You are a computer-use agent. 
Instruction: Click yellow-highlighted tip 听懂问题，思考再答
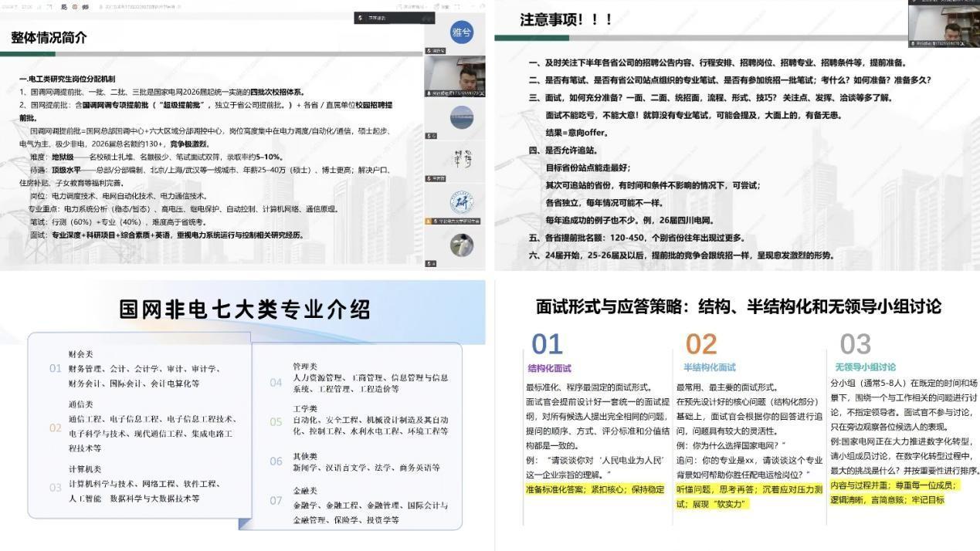tap(749, 495)
